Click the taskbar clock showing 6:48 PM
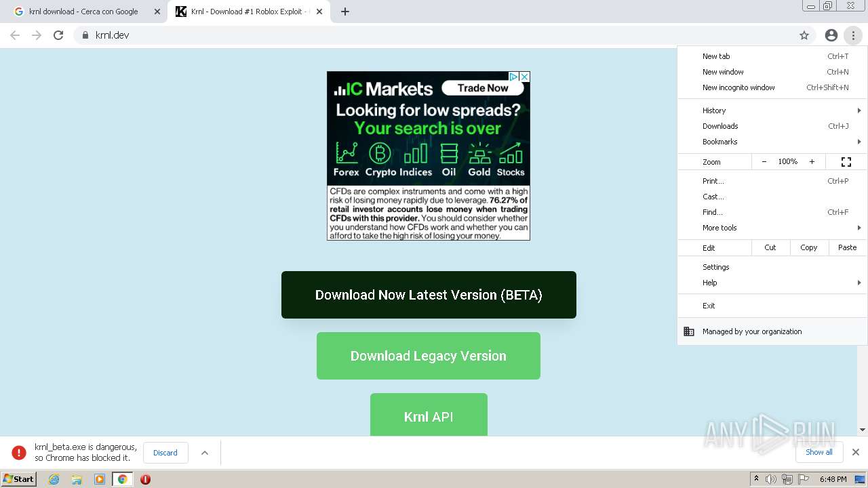Screen dimensions: 868x488 click(x=833, y=479)
